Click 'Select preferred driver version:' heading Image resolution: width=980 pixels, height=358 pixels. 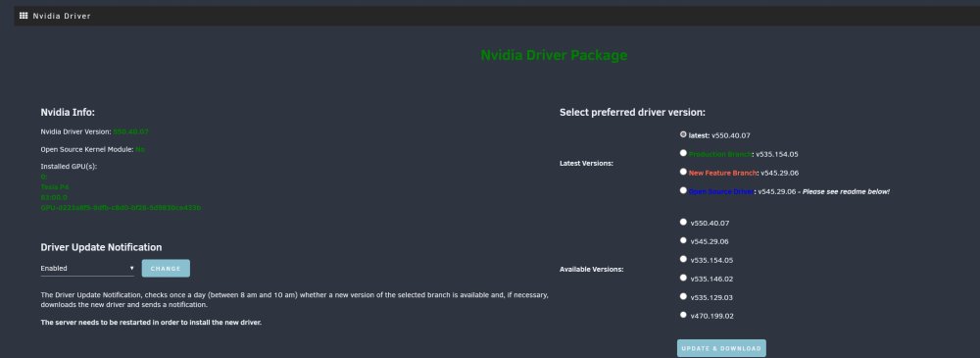pyautogui.click(x=632, y=113)
